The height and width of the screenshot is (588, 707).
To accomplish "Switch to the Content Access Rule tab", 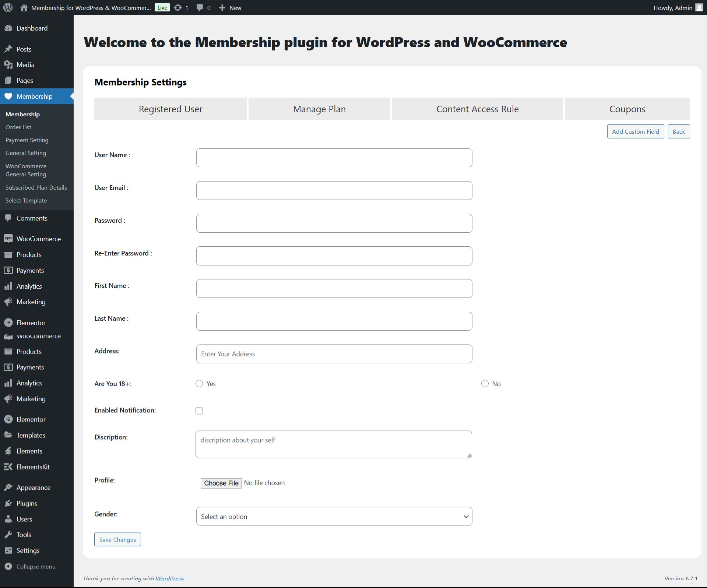I will coord(477,109).
